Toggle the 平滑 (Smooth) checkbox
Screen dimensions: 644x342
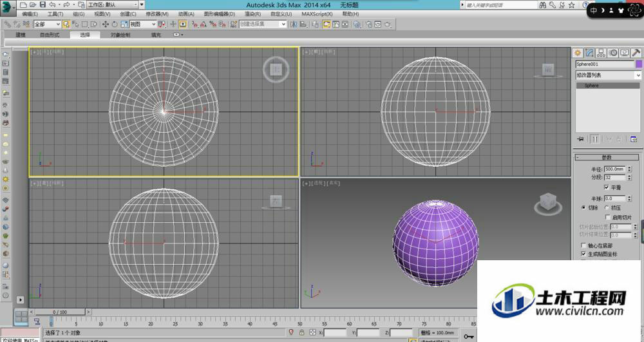(x=606, y=187)
